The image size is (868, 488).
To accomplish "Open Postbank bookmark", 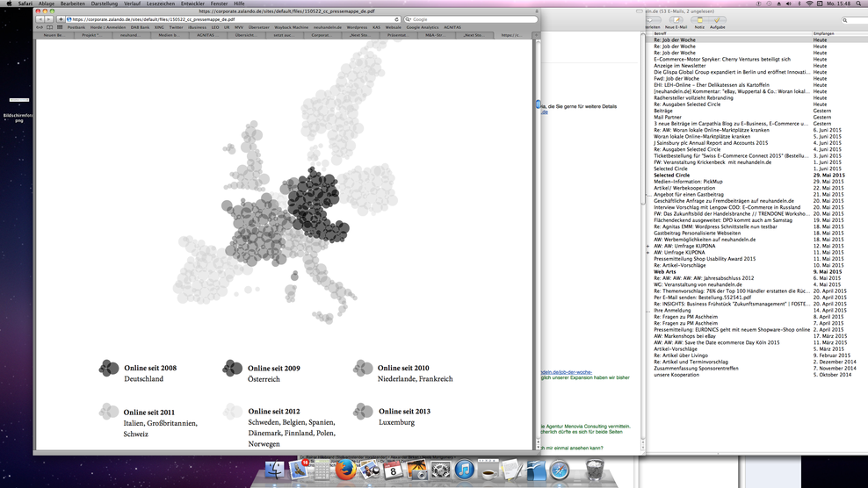I will 76,27.
